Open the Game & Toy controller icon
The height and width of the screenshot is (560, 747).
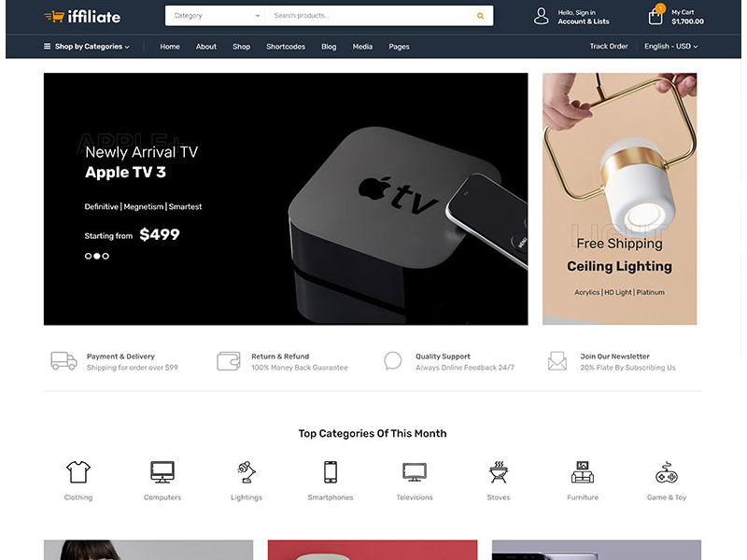coord(667,472)
